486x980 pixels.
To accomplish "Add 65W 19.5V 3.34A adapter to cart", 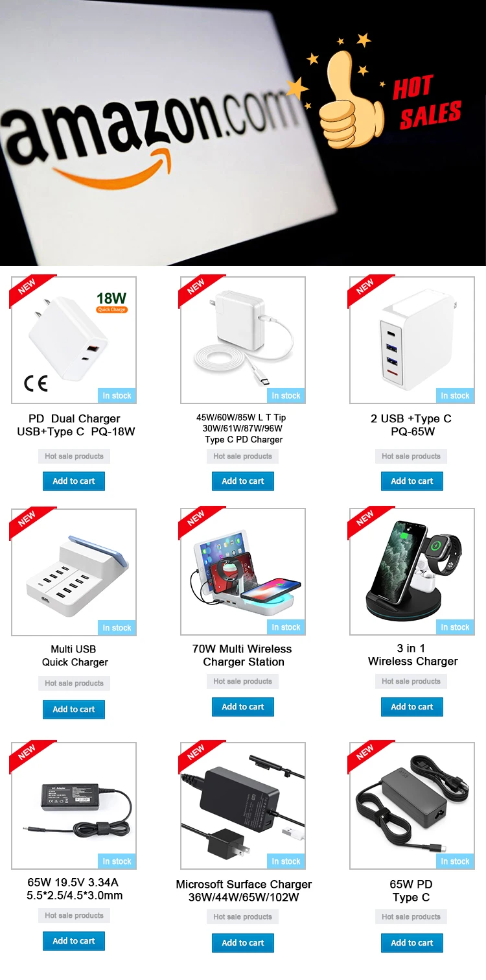I will point(74,940).
